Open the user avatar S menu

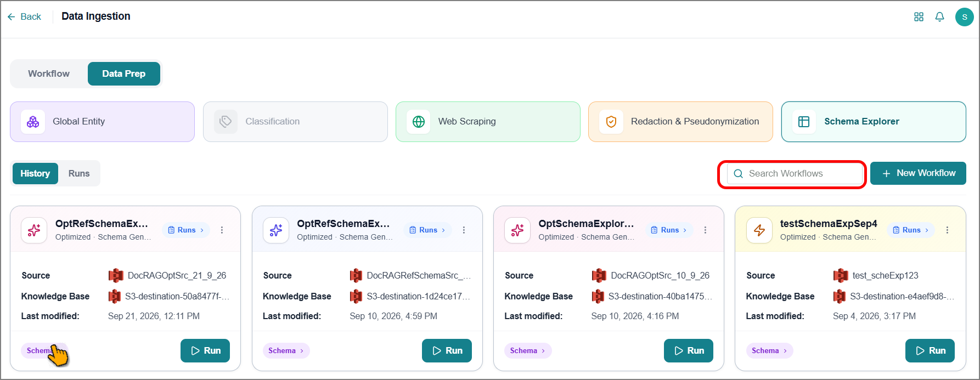(964, 17)
